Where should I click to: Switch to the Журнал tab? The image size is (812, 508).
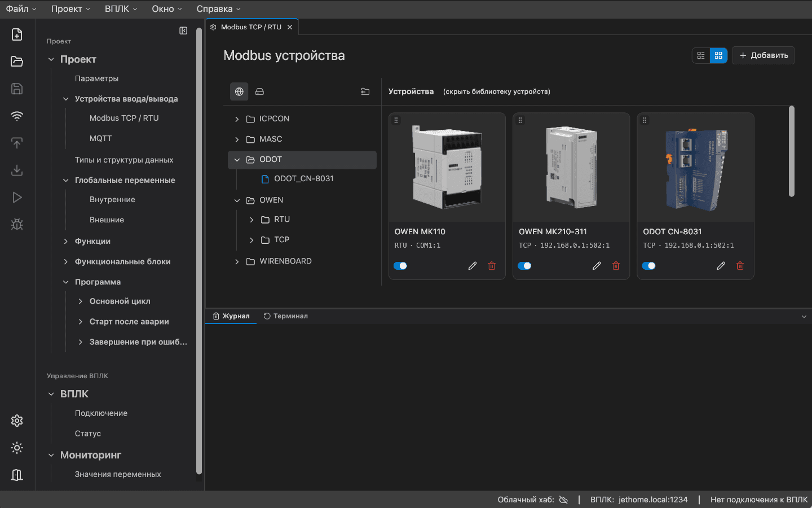click(x=231, y=316)
